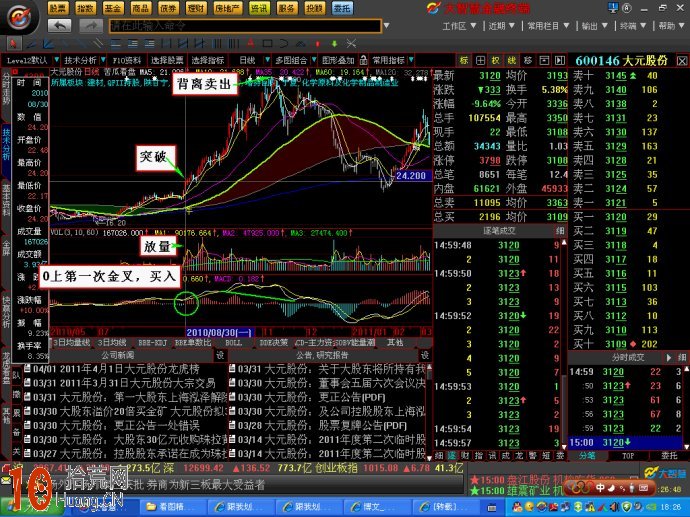The width and height of the screenshot is (690, 517).
Task: Click the blue 委托 trading button
Action: 342,8
